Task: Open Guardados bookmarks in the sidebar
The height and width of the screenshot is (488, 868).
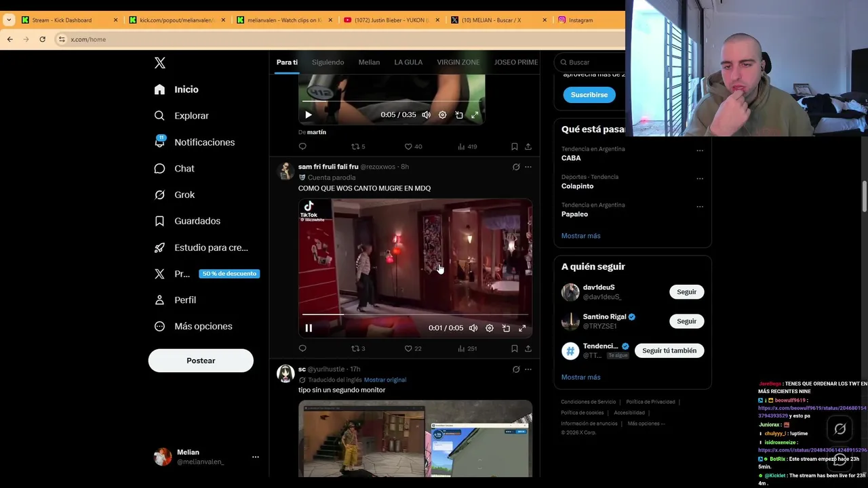Action: (x=186, y=221)
